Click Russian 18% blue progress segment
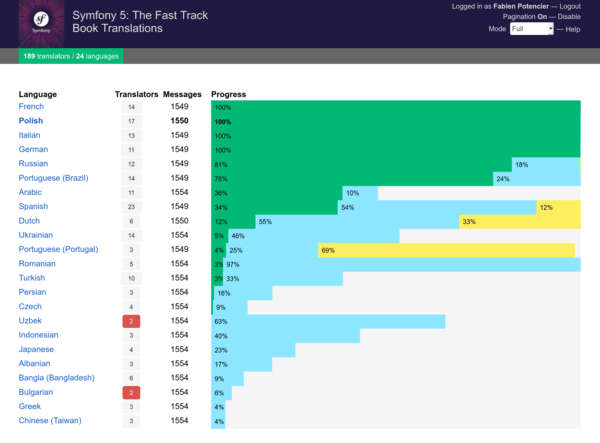Screen dimensions: 600x443 546,164
